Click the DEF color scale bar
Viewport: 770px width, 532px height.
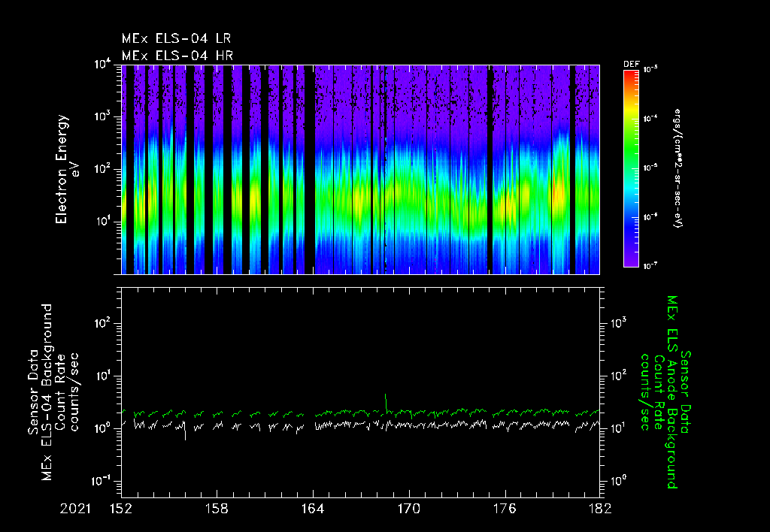[x=631, y=168]
